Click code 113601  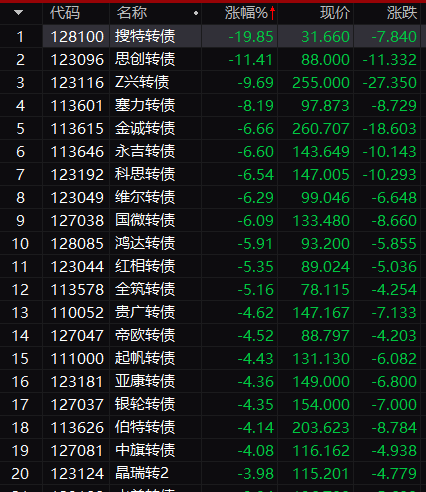pyautogui.click(x=76, y=106)
